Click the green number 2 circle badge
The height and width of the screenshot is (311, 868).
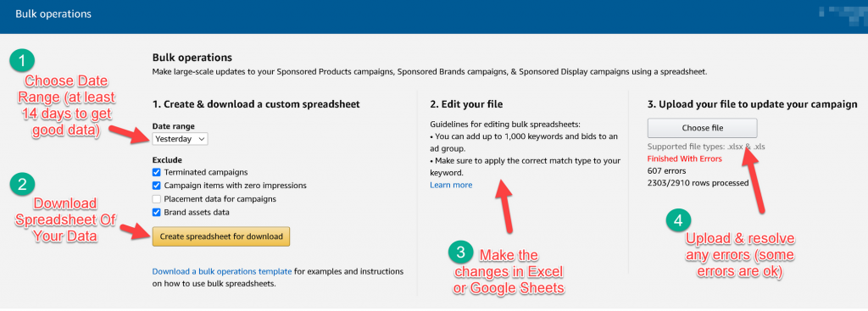point(23,186)
